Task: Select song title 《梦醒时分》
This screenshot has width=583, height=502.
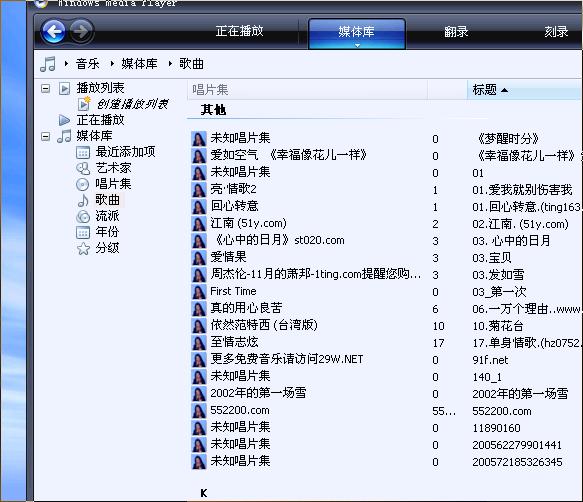Action: tap(508, 139)
